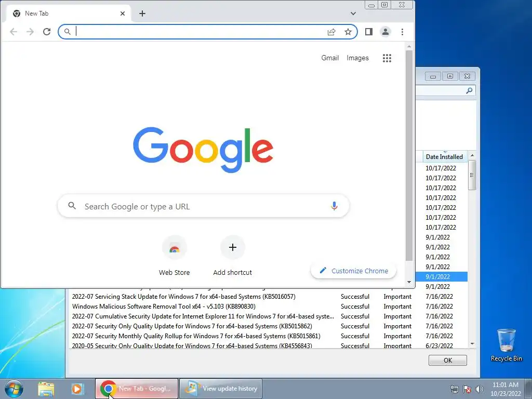Click Chrome page scrollbar down arrow
Viewport: 532px width, 399px height.
(x=409, y=282)
